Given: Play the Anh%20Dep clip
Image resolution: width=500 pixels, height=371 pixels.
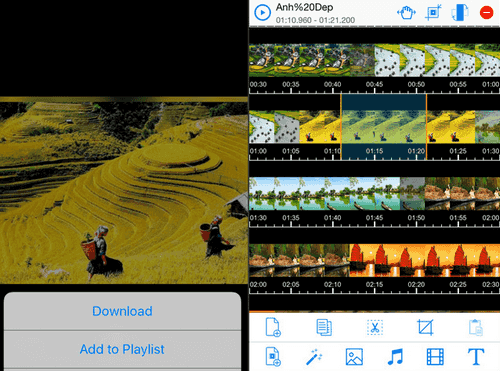Looking at the screenshot, I should coord(262,13).
